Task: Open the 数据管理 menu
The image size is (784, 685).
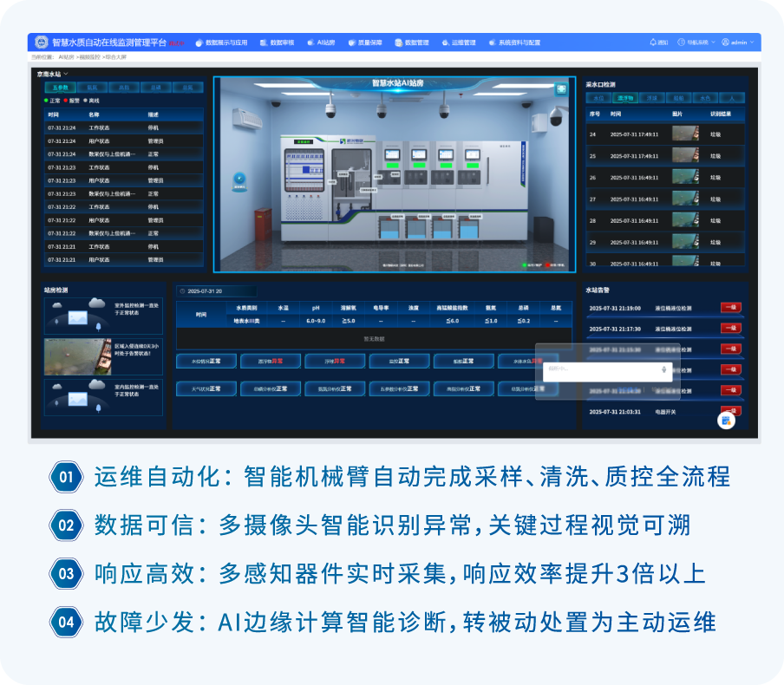Action: tap(412, 42)
